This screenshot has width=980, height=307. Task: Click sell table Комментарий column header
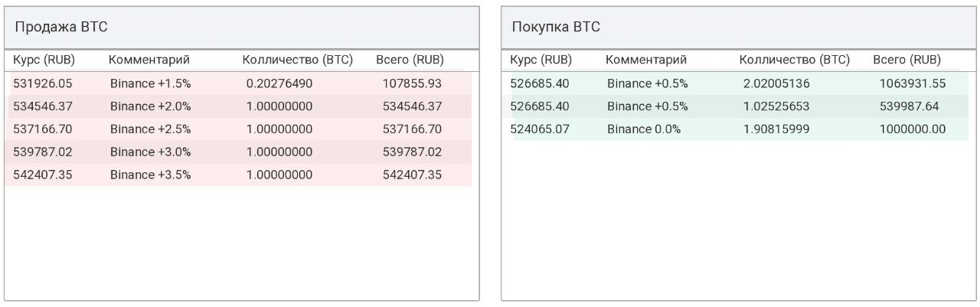149,60
